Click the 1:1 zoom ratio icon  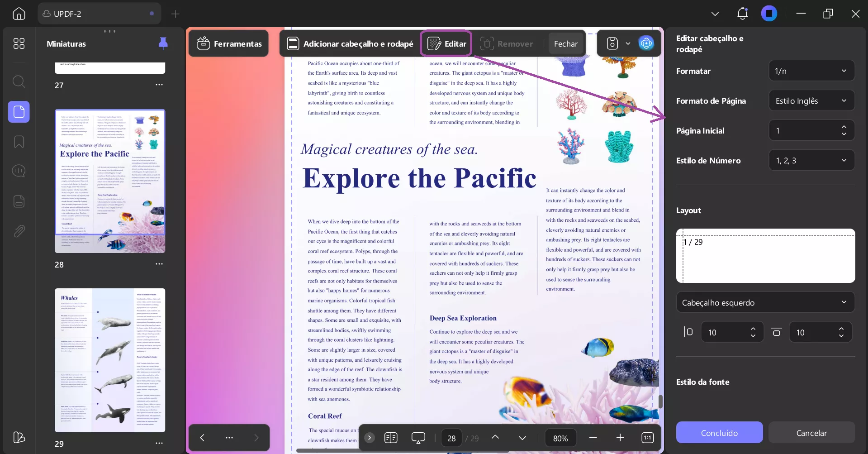pos(648,438)
